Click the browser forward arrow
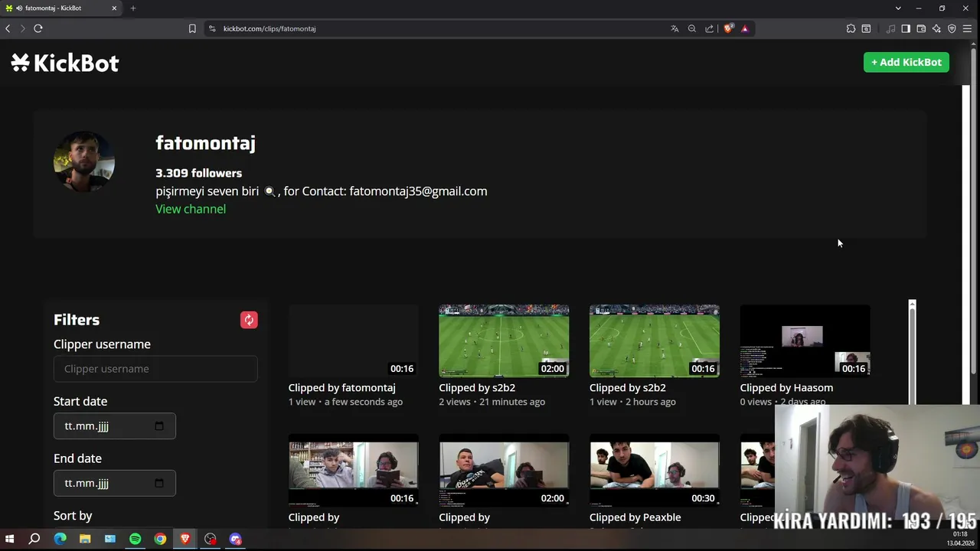980x551 pixels. (22, 28)
